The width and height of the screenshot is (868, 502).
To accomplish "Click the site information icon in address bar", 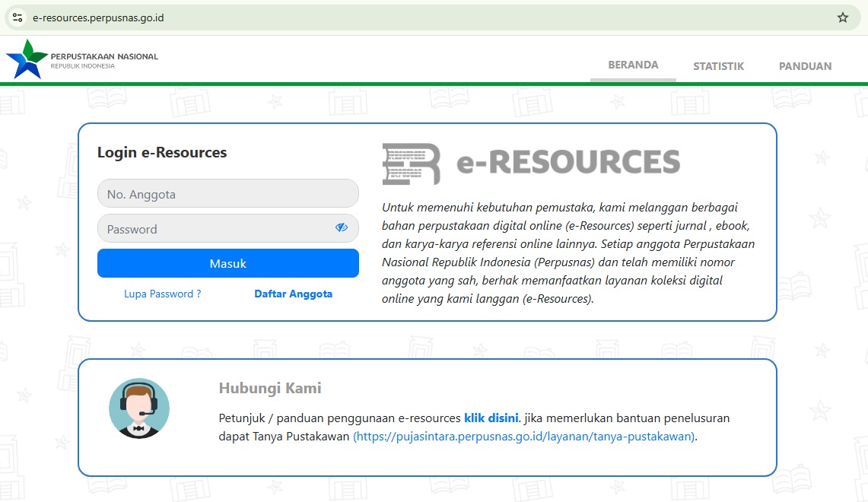I will (17, 17).
